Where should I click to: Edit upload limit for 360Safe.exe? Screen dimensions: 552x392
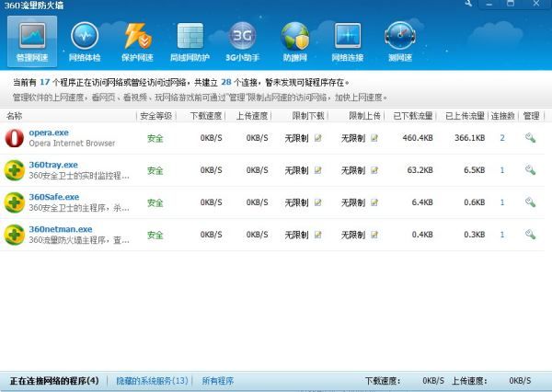click(374, 202)
